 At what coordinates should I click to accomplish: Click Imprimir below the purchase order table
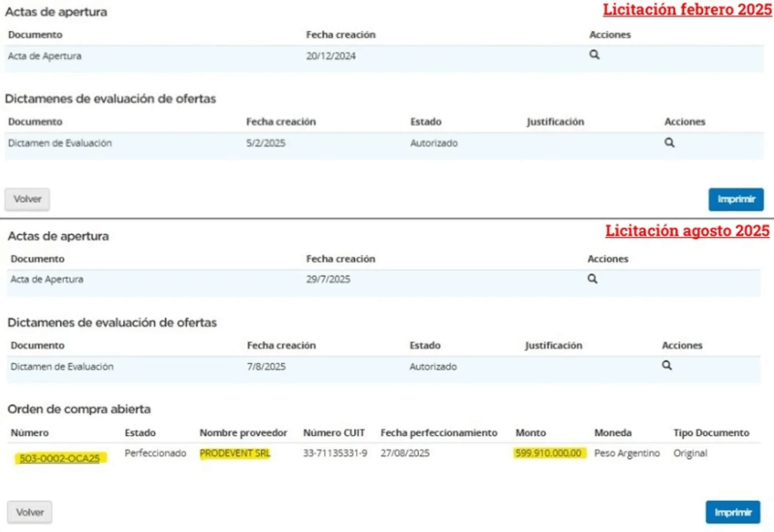733,512
